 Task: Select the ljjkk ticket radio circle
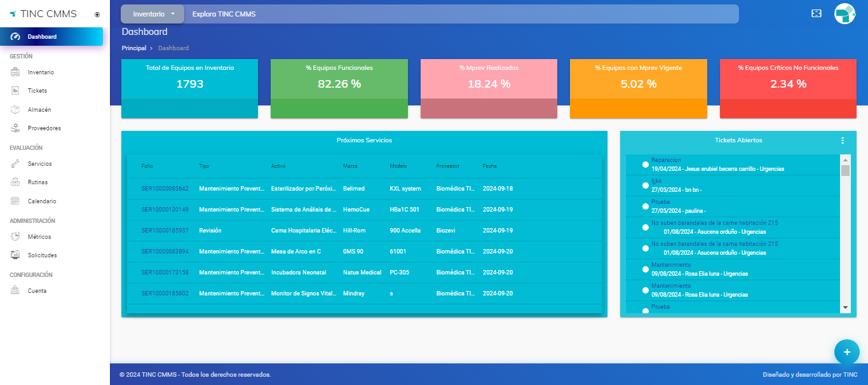(x=646, y=186)
